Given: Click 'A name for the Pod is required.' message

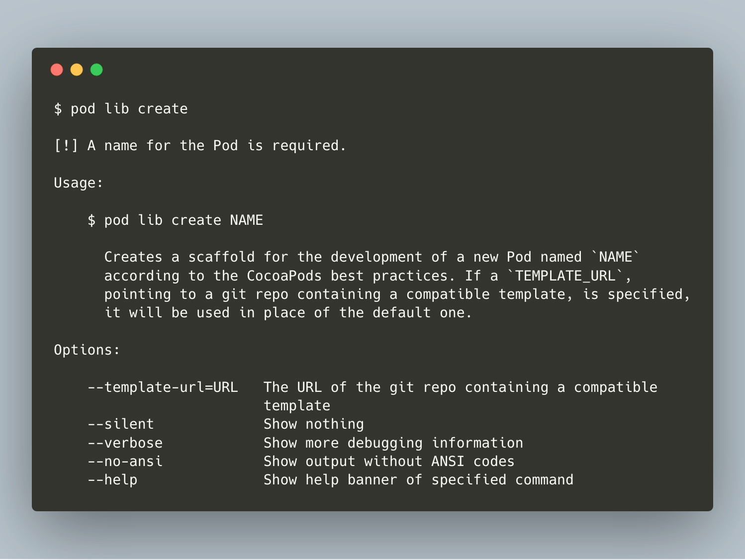Looking at the screenshot, I should (x=217, y=146).
